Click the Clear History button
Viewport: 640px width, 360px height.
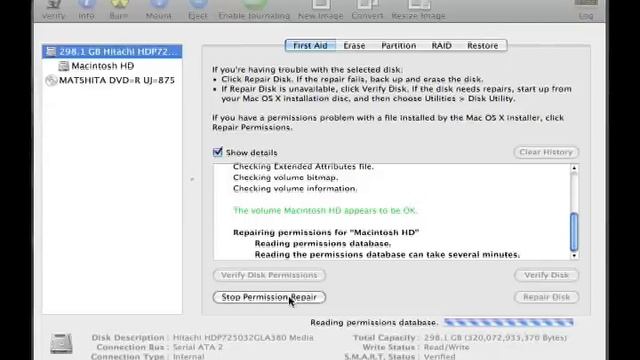[546, 152]
